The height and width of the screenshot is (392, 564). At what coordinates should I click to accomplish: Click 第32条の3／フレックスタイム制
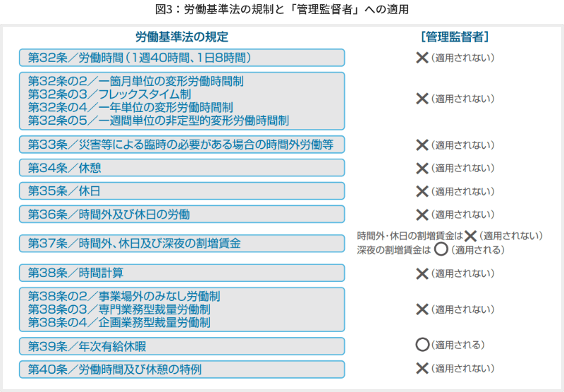[109, 94]
